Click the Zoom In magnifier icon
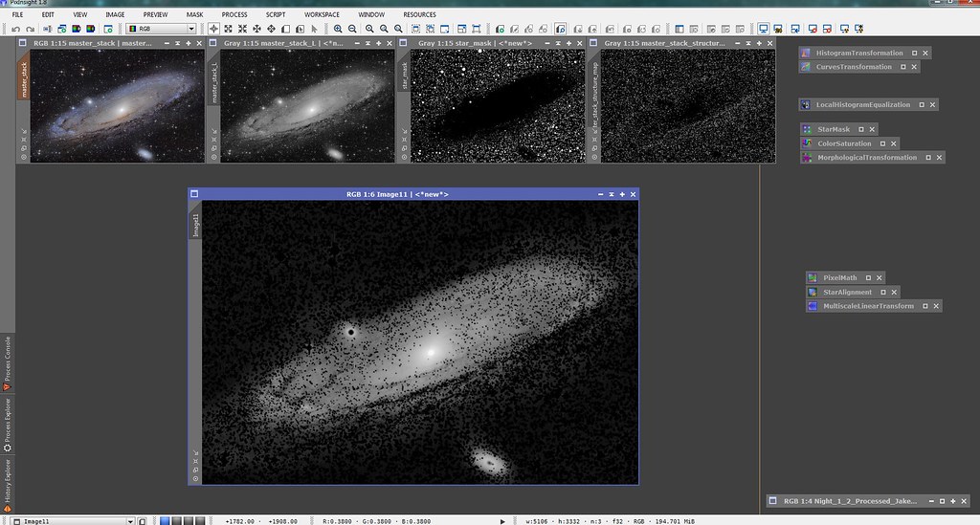The width and height of the screenshot is (980, 525). click(x=338, y=30)
